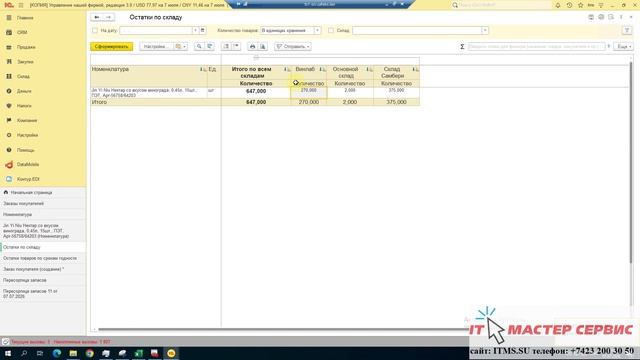Switch to Заказы покупателей tab
The height and width of the screenshot is (360, 640).
[43, 203]
